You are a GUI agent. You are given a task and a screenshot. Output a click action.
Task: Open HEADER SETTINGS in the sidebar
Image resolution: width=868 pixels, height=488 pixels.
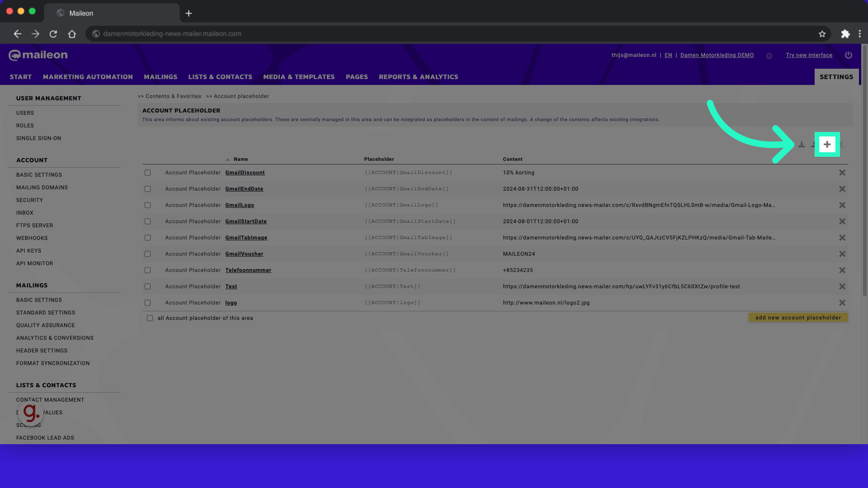click(x=42, y=351)
